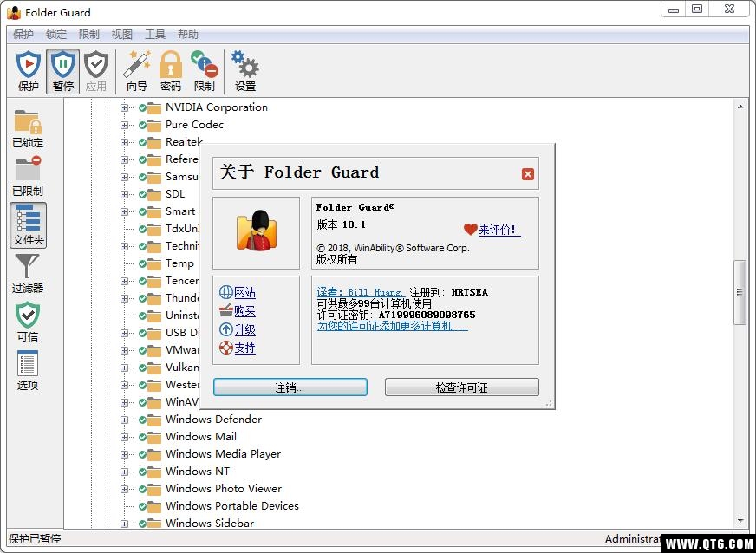Toggle green check on Windows Media Player
This screenshot has height=553, width=756.
(142, 455)
